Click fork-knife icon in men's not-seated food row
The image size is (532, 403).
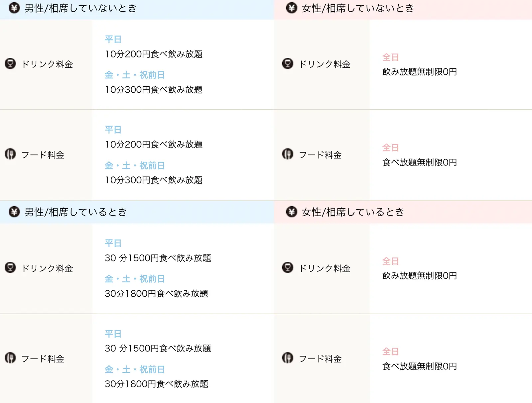click(x=10, y=154)
